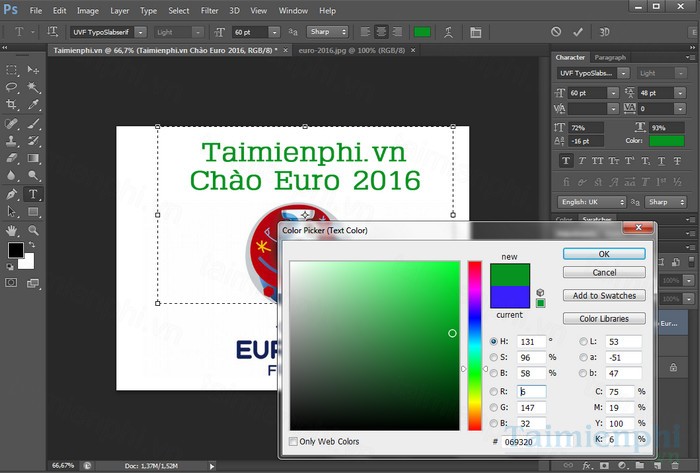Select the Brush tool
Screen dimensions: 700x473
pyautogui.click(x=33, y=123)
